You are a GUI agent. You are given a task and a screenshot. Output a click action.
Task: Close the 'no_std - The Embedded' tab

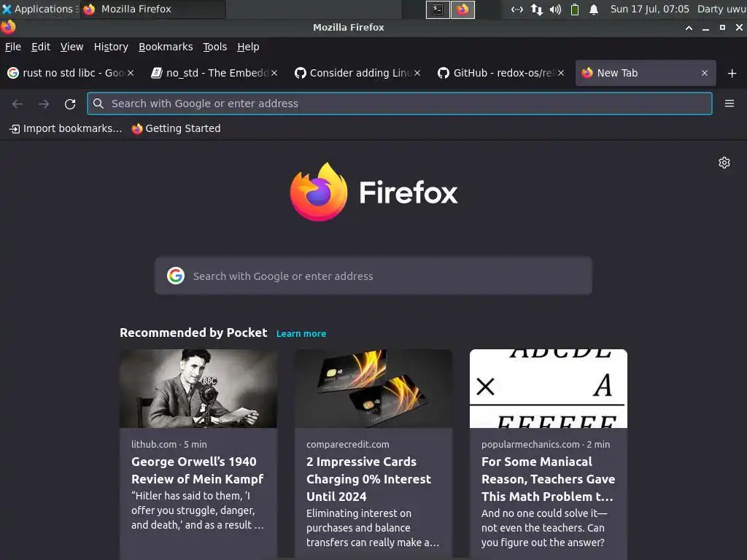pyautogui.click(x=274, y=73)
